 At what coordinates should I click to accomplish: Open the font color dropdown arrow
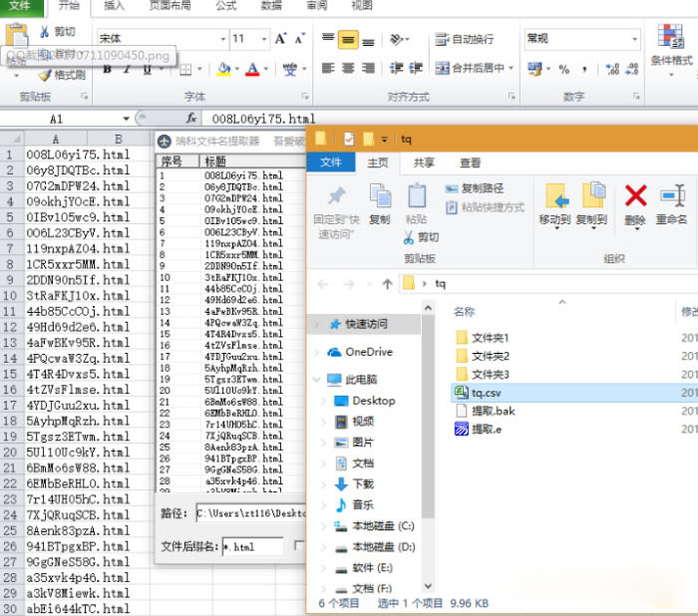tap(266, 69)
